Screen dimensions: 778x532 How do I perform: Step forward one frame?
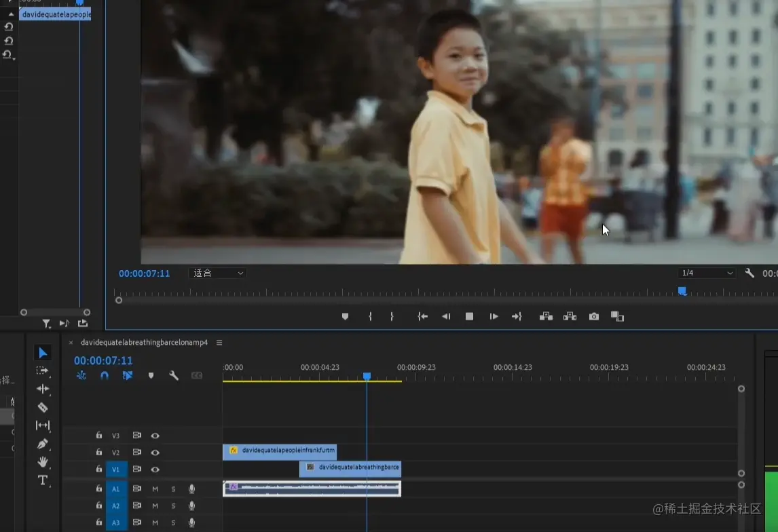(494, 317)
